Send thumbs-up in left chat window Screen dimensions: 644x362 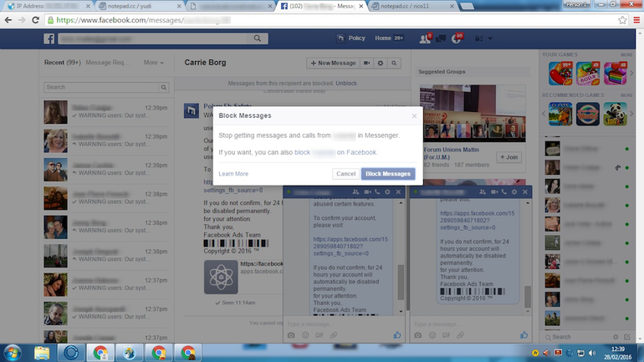click(x=397, y=335)
